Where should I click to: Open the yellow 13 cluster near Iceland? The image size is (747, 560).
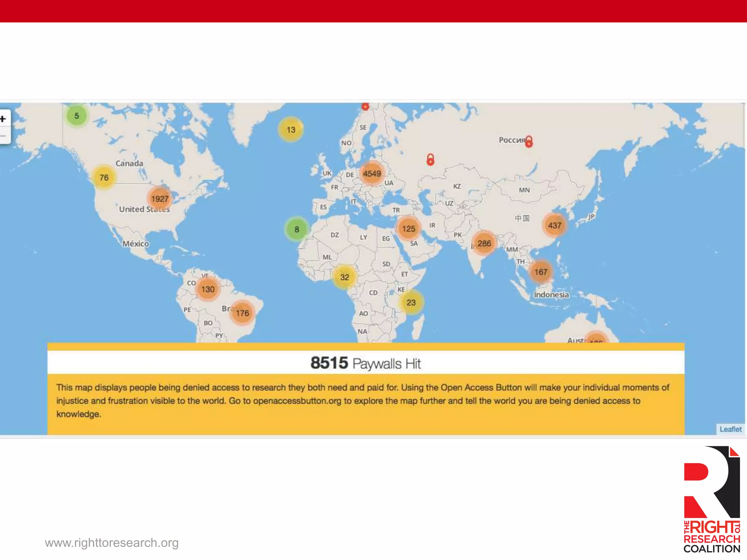click(291, 130)
